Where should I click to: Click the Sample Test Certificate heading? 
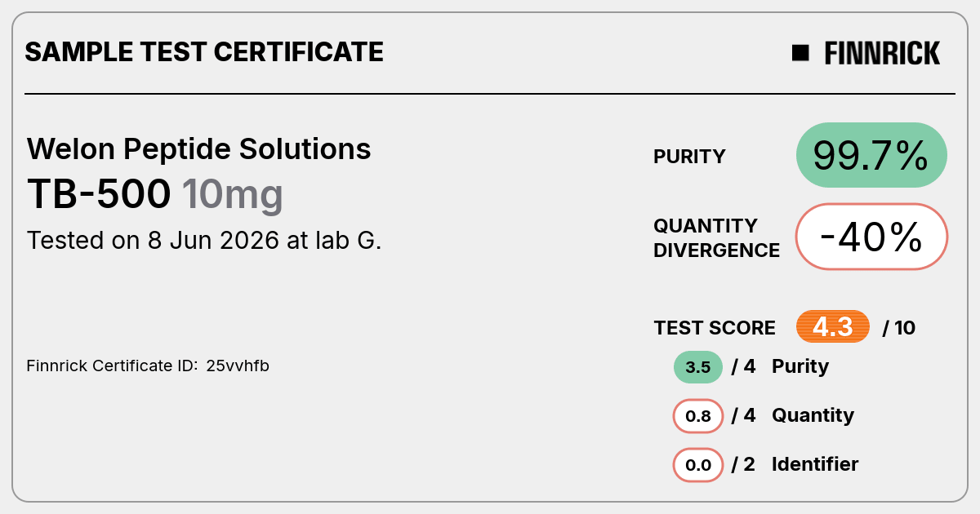click(204, 52)
